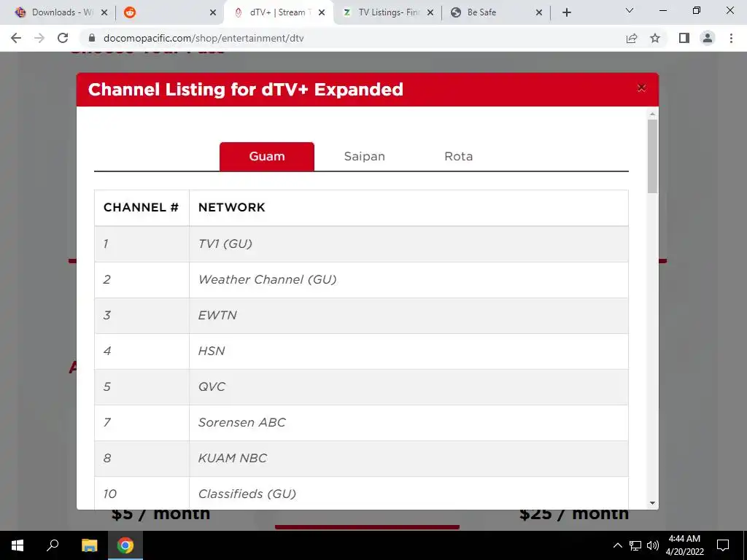747x560 pixels.
Task: Open the browser side panel
Action: (684, 38)
